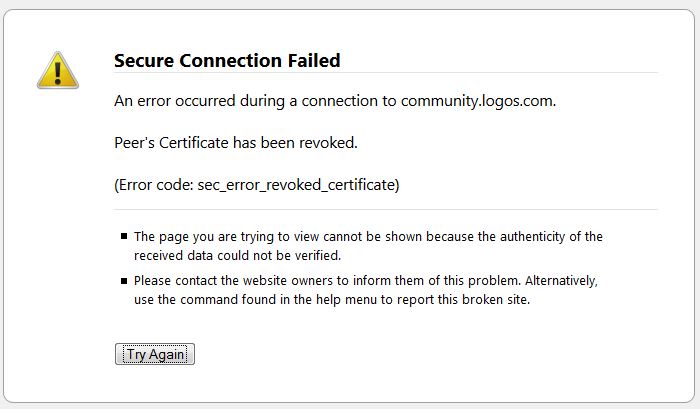Viewport: 700px width, 409px height.
Task: Click the 'received data could not be verified' line
Action: point(238,255)
